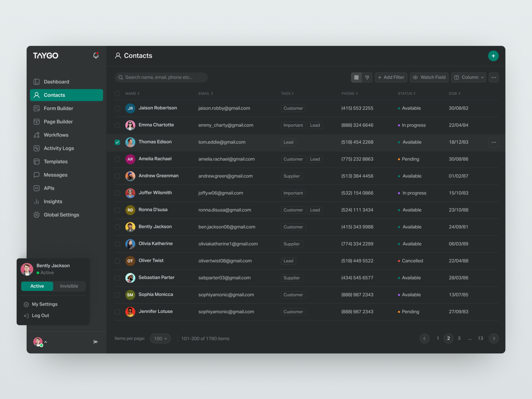Open the items per page selector

[x=160, y=338]
